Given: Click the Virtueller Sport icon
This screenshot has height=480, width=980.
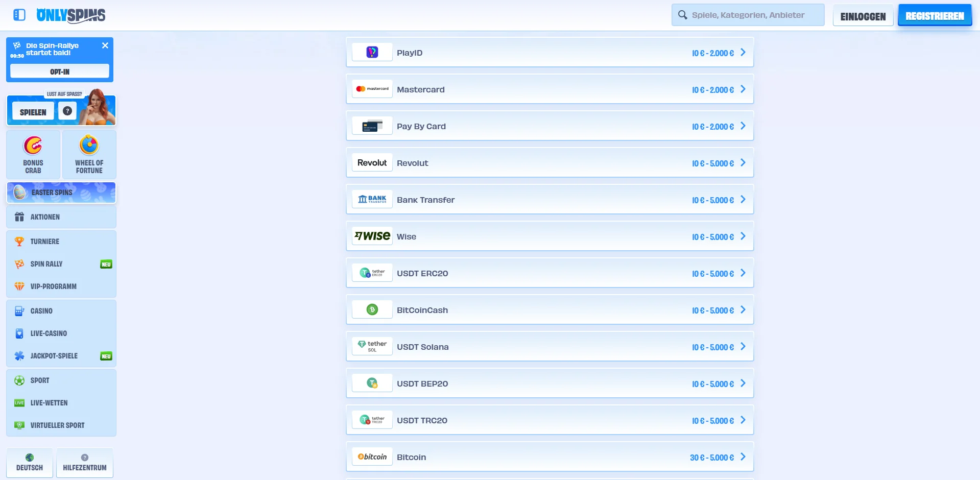Looking at the screenshot, I should coord(19,425).
